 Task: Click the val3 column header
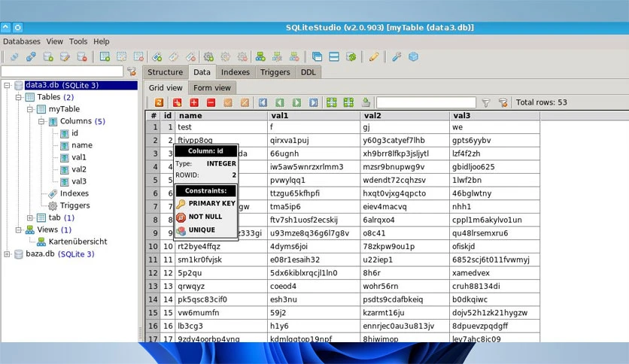coord(494,116)
